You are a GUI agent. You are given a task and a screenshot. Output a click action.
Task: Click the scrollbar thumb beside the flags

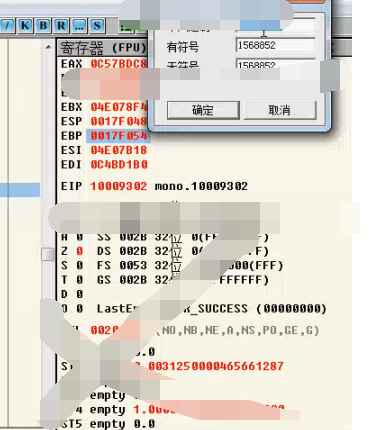pos(48,254)
